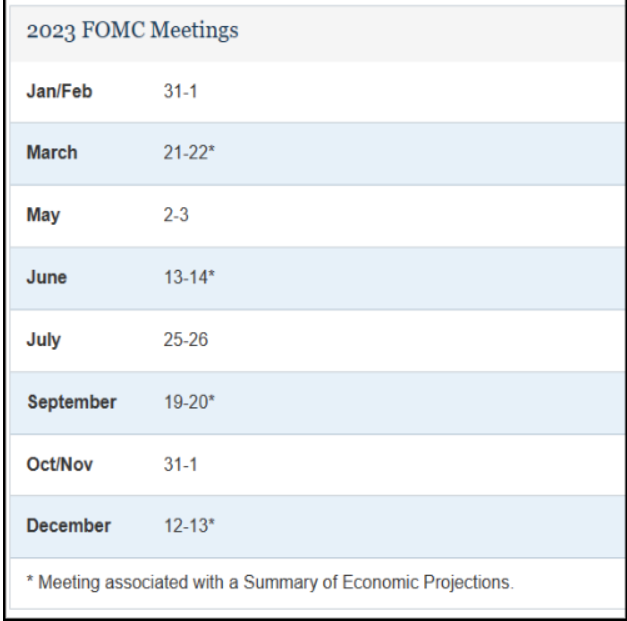Click the June 13-14* meeting dates

tap(187, 277)
